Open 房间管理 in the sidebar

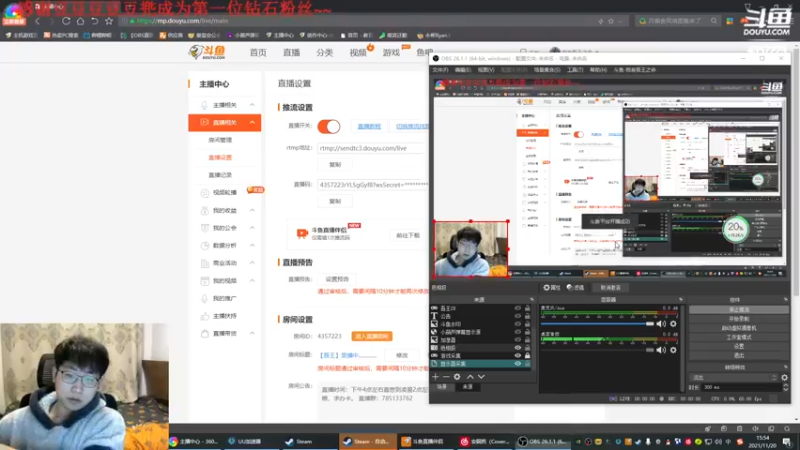(220, 140)
